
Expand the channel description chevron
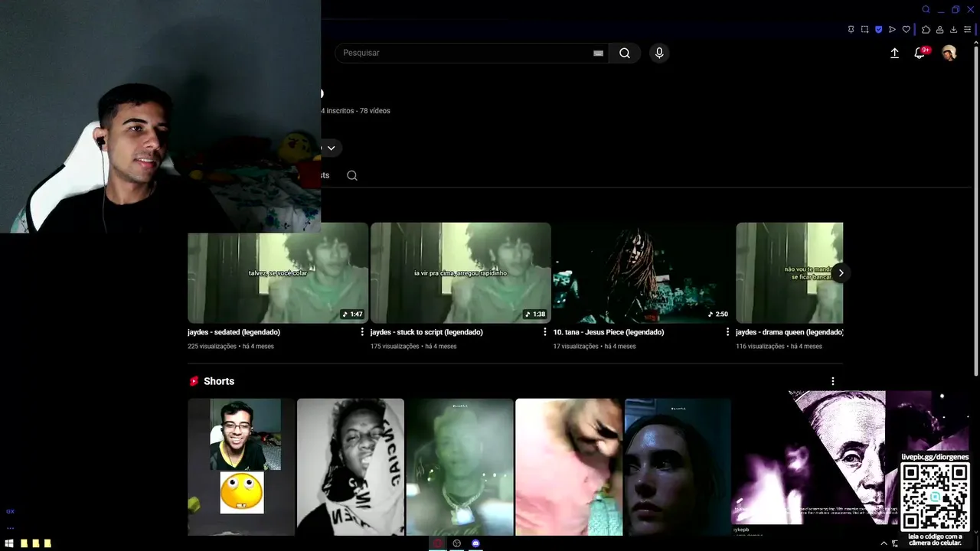coord(331,148)
